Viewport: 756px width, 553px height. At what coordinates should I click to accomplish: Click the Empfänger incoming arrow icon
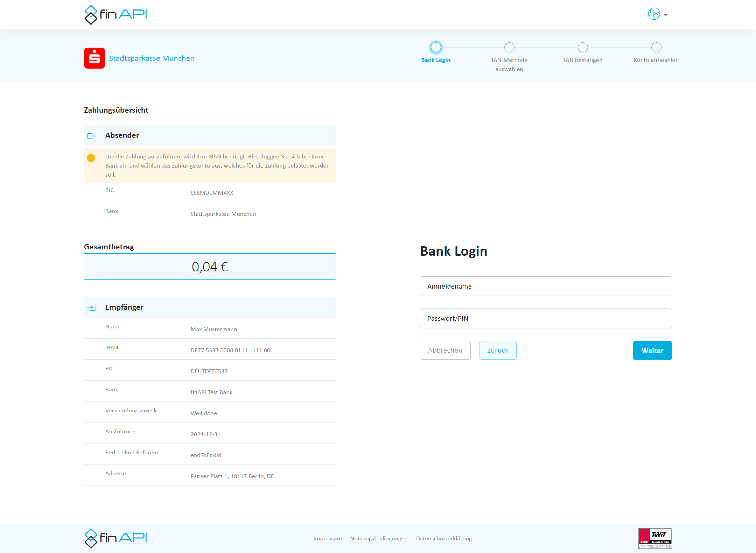(92, 307)
